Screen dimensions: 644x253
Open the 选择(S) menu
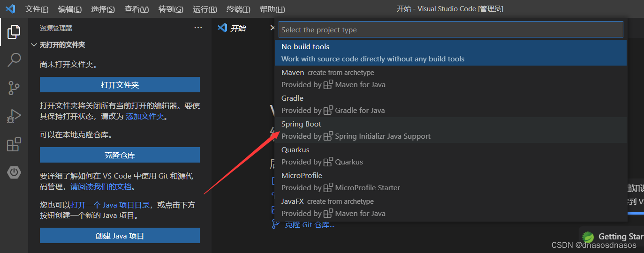coord(103,9)
